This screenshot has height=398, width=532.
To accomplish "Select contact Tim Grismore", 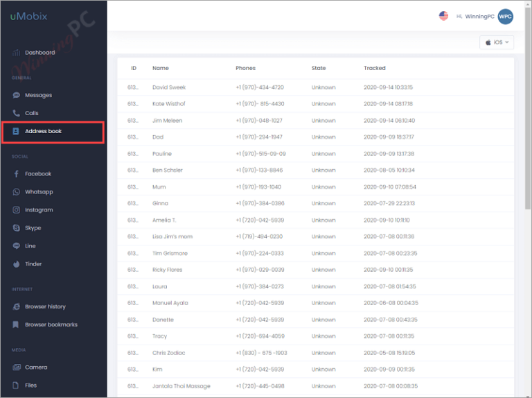I will (x=170, y=253).
